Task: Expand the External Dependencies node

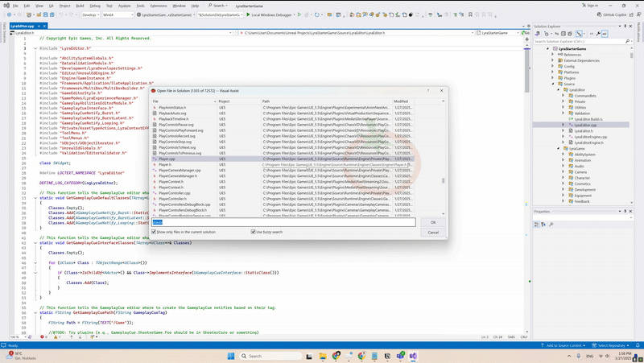Action: [553, 60]
